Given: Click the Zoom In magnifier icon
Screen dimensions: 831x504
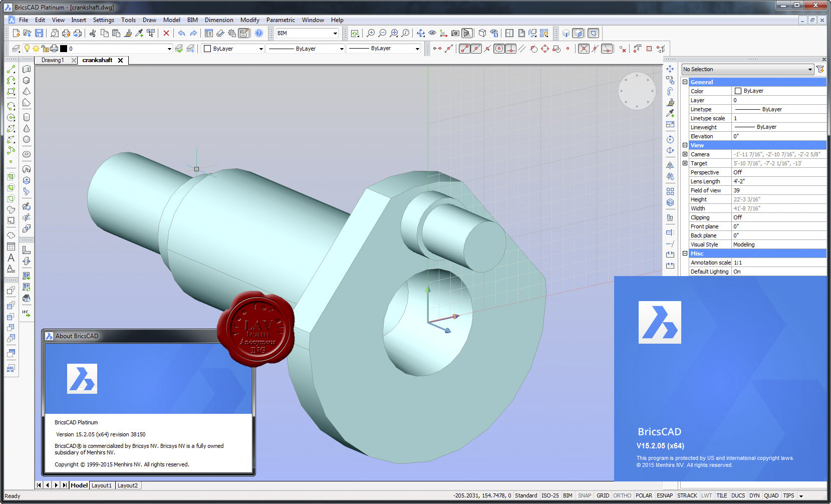Looking at the screenshot, I should coord(371,33).
